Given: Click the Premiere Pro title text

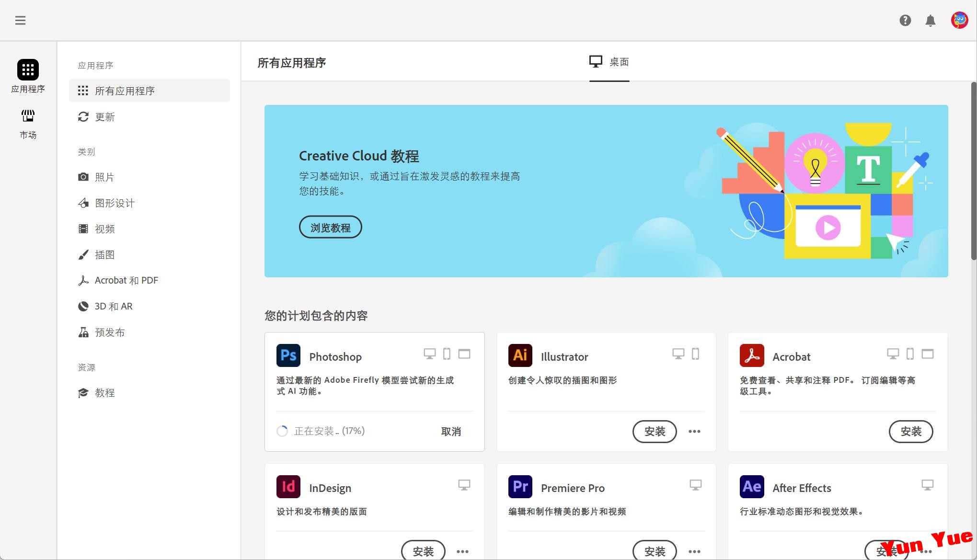Looking at the screenshot, I should 573,488.
